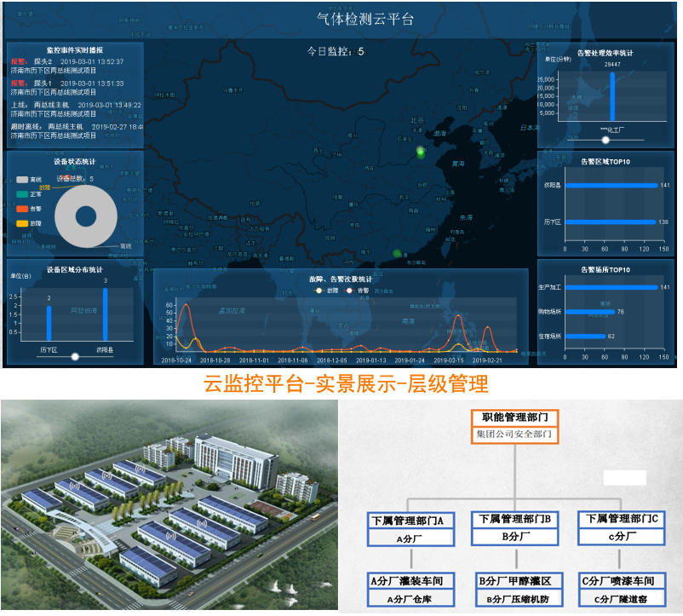Click the green map marker near Jinan
Viewport: 683px width, 616px height.
[x=420, y=152]
